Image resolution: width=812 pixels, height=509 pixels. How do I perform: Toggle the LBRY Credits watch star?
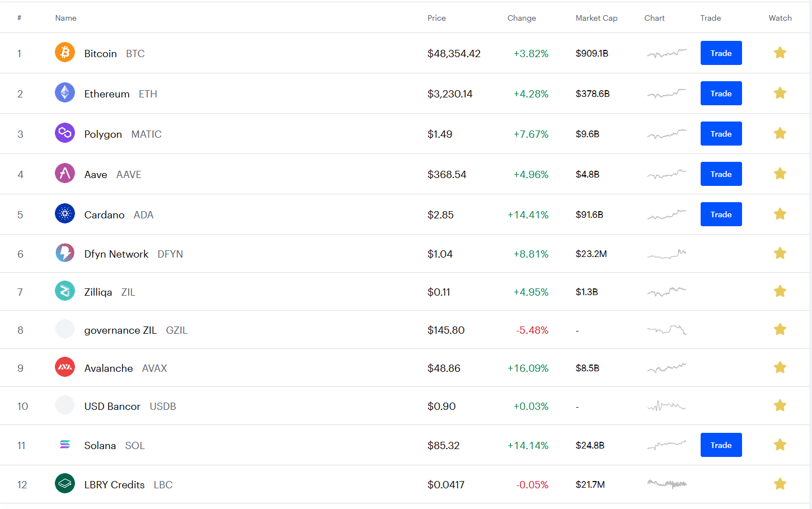[780, 484]
